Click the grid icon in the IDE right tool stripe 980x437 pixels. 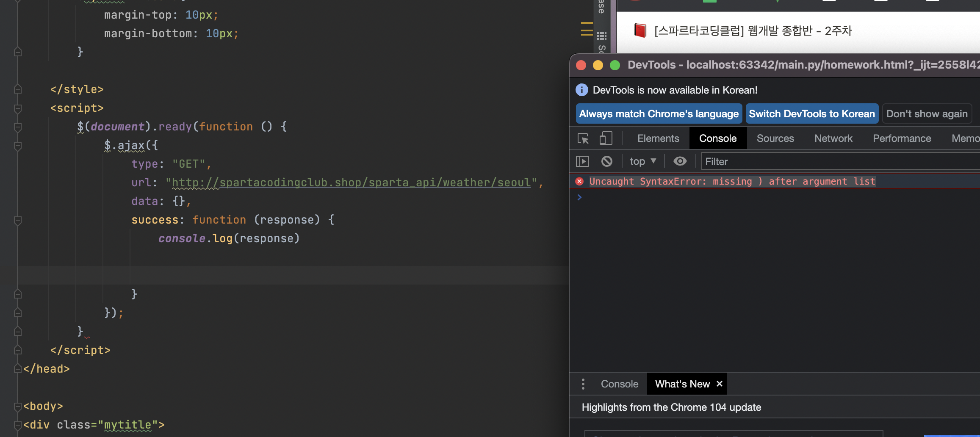(x=602, y=36)
